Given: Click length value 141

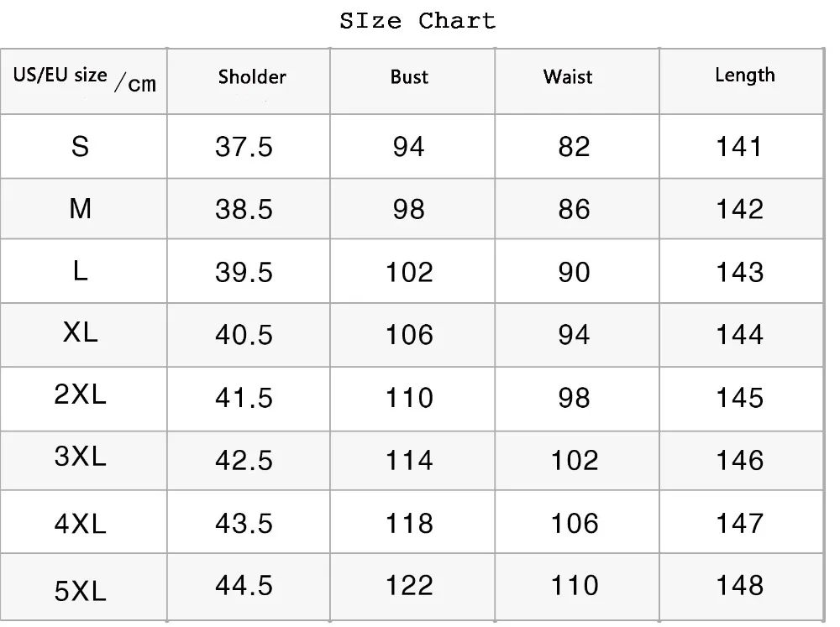Looking at the screenshot, I should coord(739,148).
